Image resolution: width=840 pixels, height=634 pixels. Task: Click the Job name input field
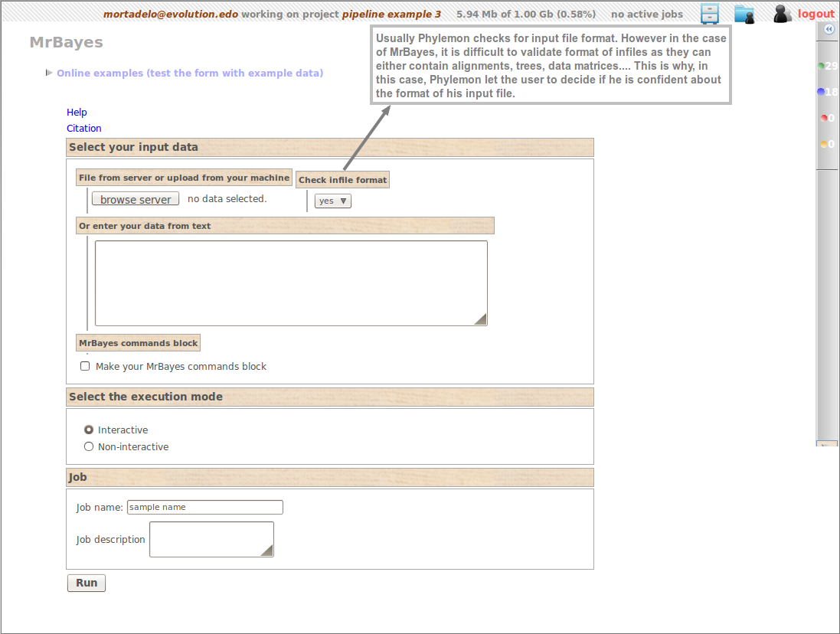204,507
